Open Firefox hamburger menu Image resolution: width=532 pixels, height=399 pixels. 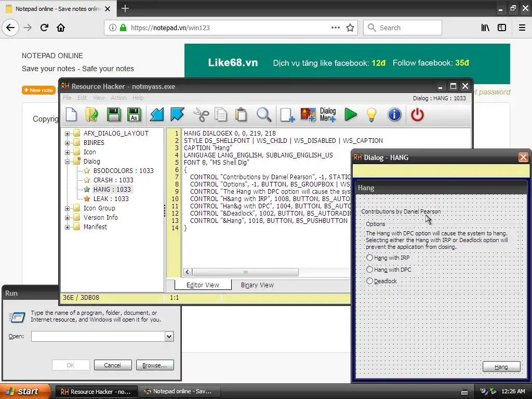click(522, 28)
